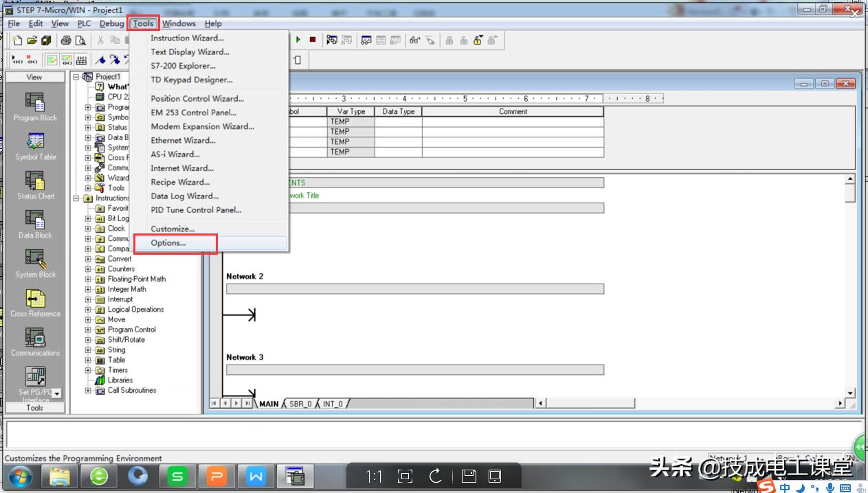The image size is (868, 493).
Task: Collapse the Project1 tree node
Action: point(76,77)
